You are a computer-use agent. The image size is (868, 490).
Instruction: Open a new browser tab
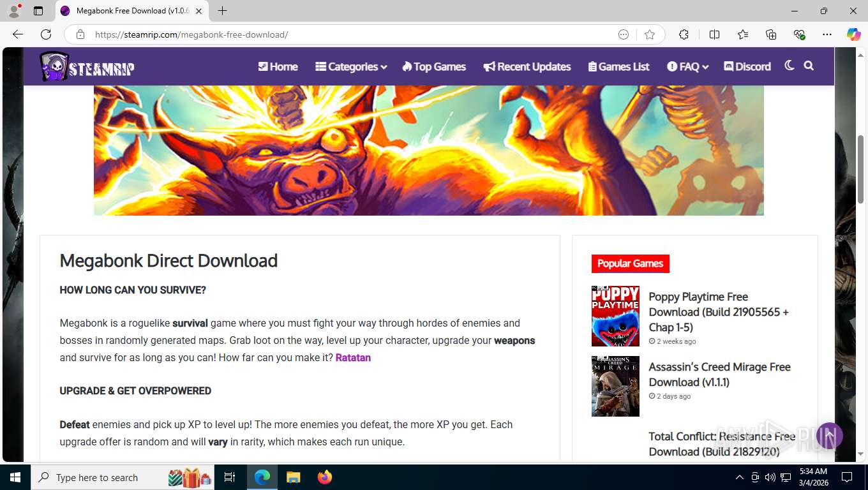pyautogui.click(x=222, y=11)
